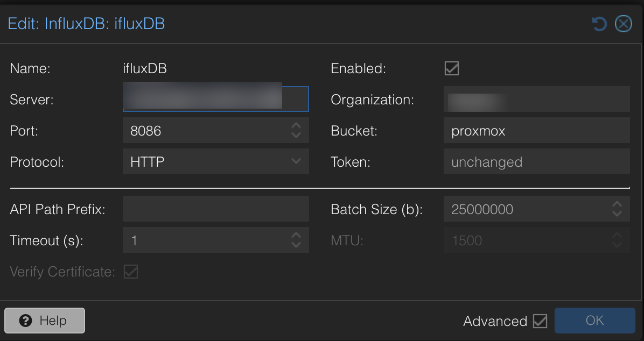Viewport: 644px width, 341px height.
Task: Uncheck the Advanced checkbox
Action: pos(540,321)
